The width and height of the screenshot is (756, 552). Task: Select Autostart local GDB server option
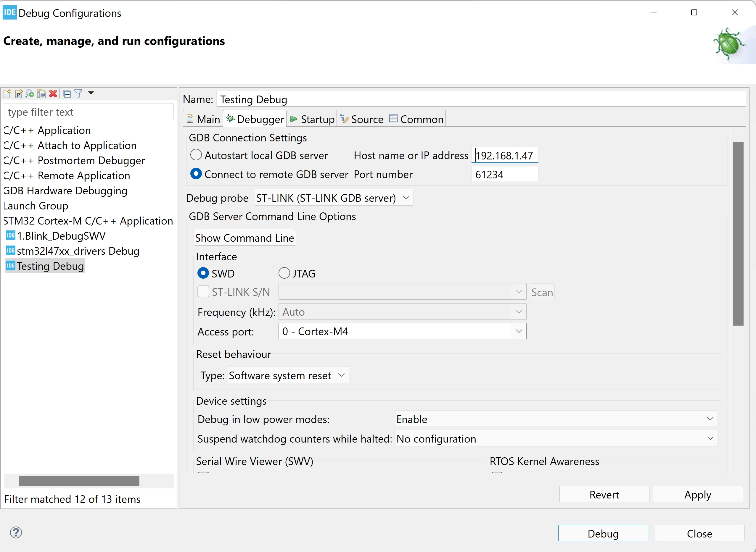(196, 155)
